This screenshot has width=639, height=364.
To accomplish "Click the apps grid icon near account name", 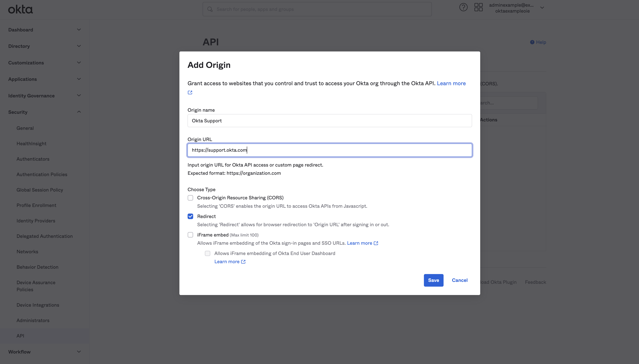I will coord(478,7).
